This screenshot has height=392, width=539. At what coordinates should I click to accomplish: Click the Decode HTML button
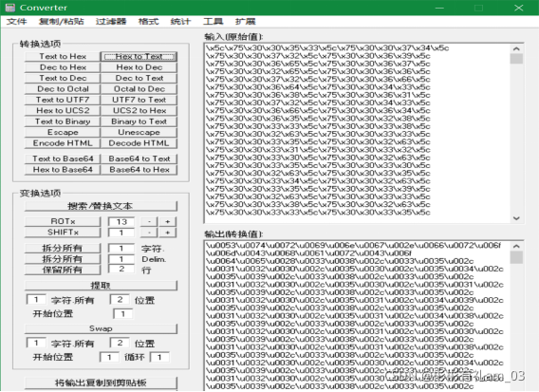tap(139, 143)
